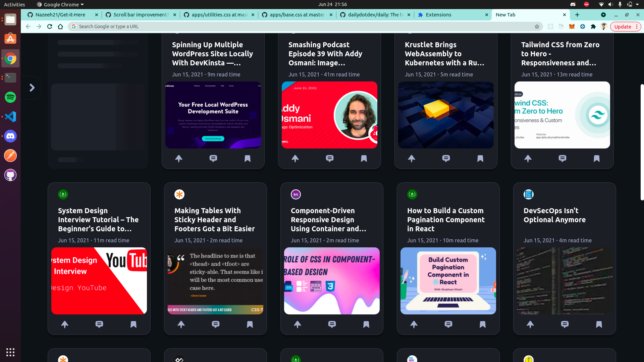Open comments on Custom Pagination article
Screen dimensions: 644x362
coord(448,324)
